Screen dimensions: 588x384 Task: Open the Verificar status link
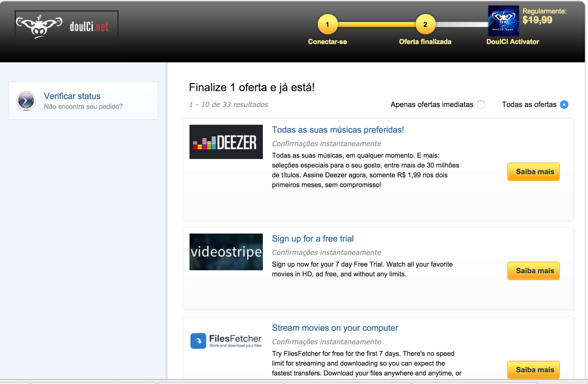tap(72, 96)
